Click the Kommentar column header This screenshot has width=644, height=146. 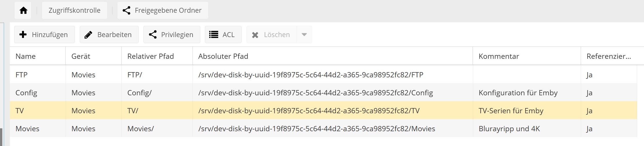pyautogui.click(x=527, y=56)
